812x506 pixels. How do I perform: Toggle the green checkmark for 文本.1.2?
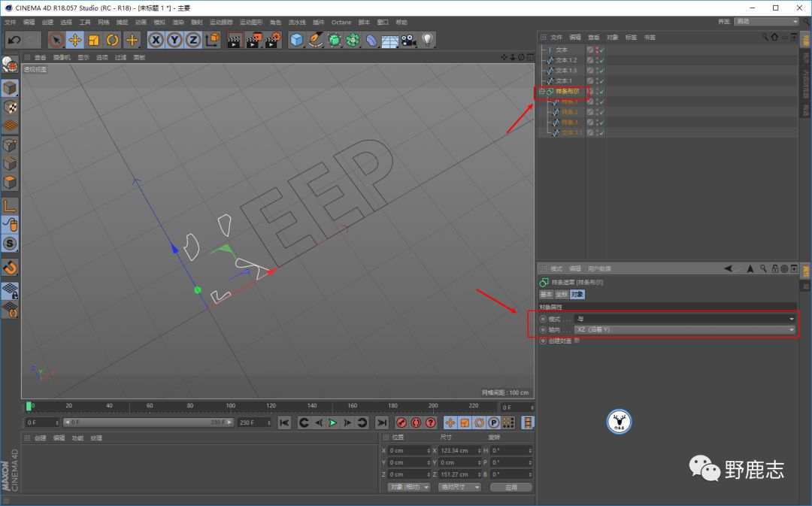(x=601, y=60)
